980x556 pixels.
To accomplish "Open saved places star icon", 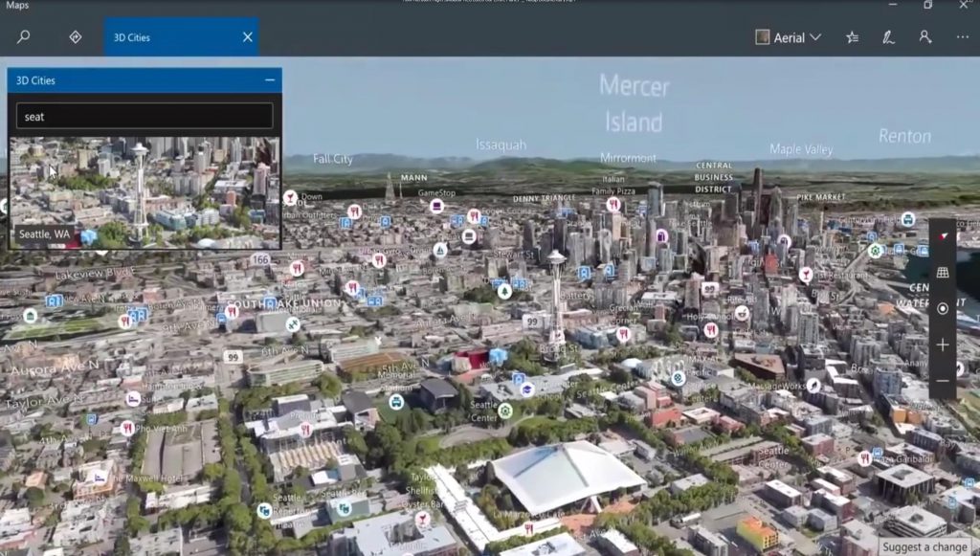I will pos(853,37).
